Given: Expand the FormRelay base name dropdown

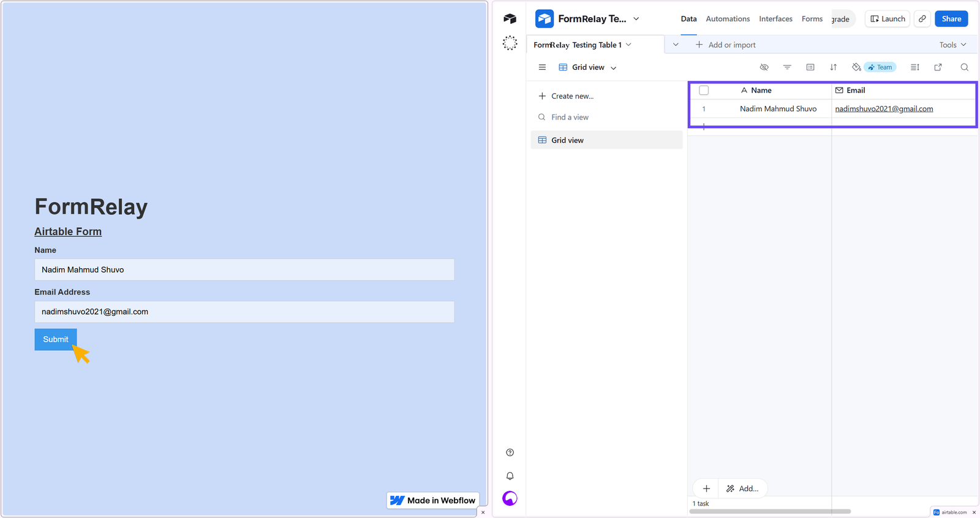Looking at the screenshot, I should 636,19.
